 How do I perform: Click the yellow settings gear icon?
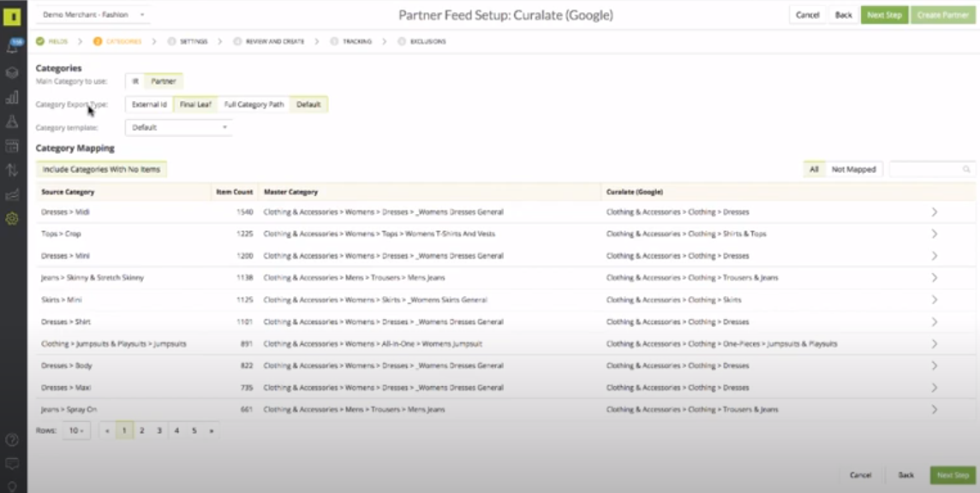13,218
